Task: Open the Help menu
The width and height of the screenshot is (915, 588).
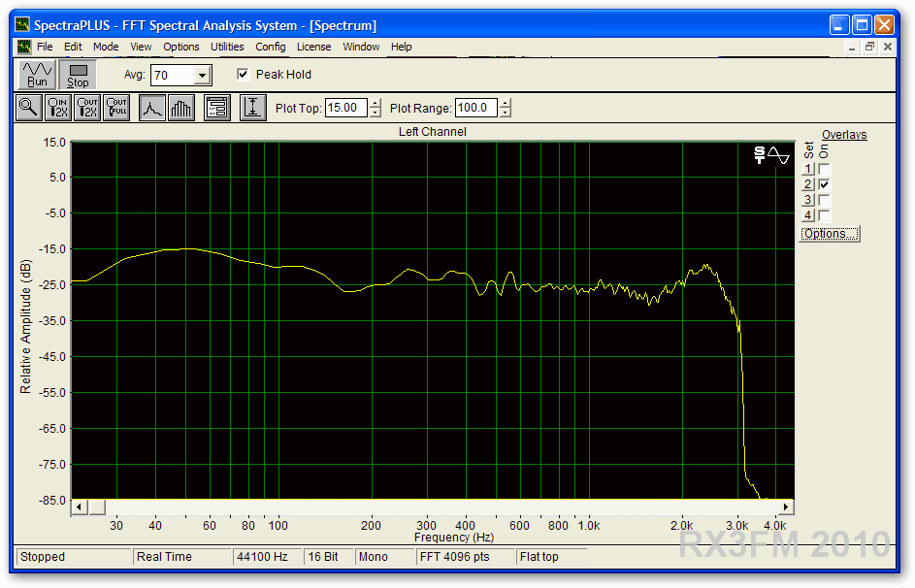Action: [x=401, y=47]
